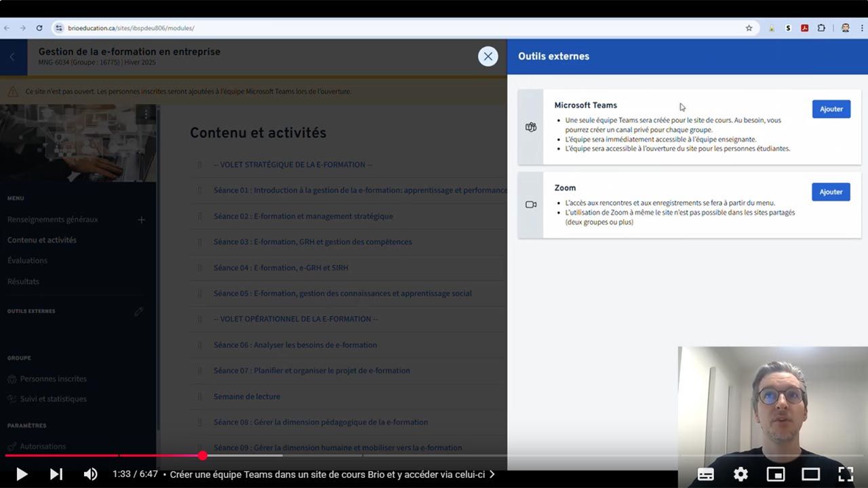Image resolution: width=868 pixels, height=488 pixels.
Task: Bookmark this page with star icon
Action: point(749,28)
